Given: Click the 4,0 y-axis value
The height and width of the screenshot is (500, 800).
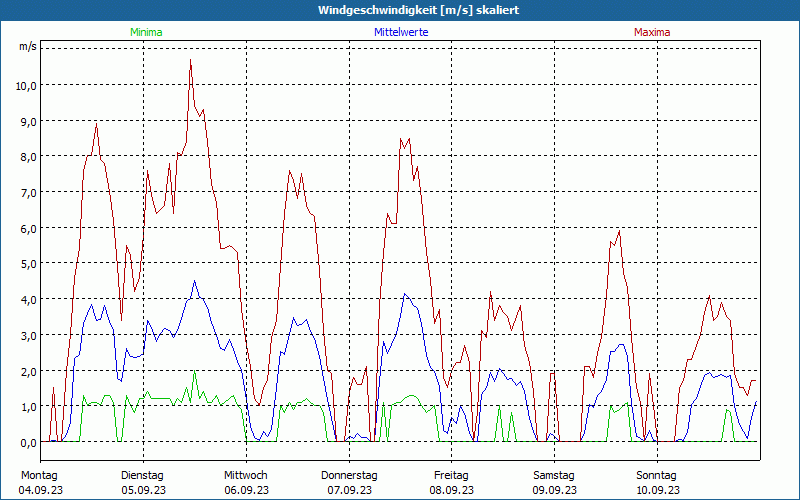Looking at the screenshot, I should (29, 300).
